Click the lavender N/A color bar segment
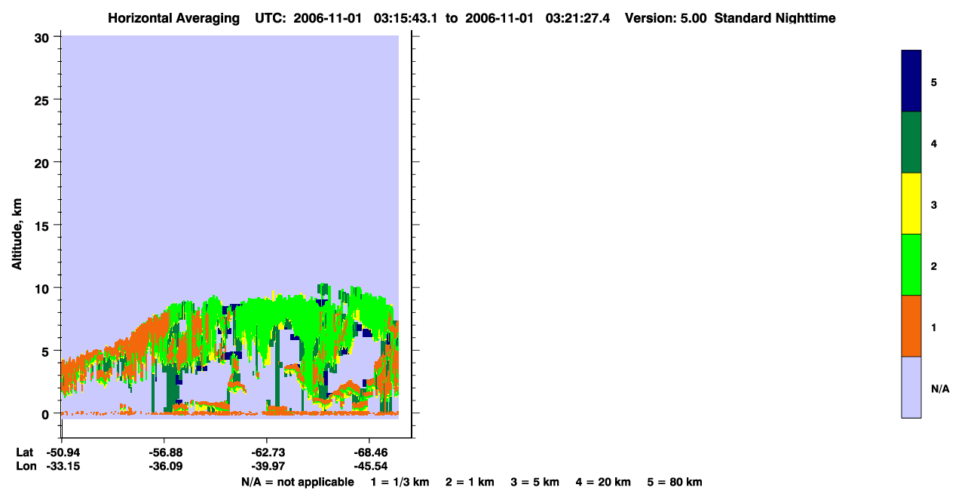Image resolution: width=980 pixels, height=503 pixels. coord(911,387)
